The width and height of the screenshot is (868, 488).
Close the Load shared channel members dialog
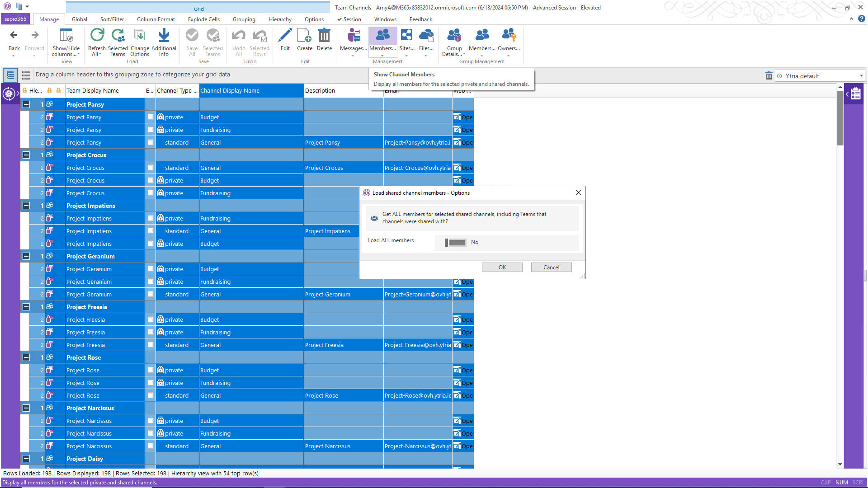click(x=579, y=192)
